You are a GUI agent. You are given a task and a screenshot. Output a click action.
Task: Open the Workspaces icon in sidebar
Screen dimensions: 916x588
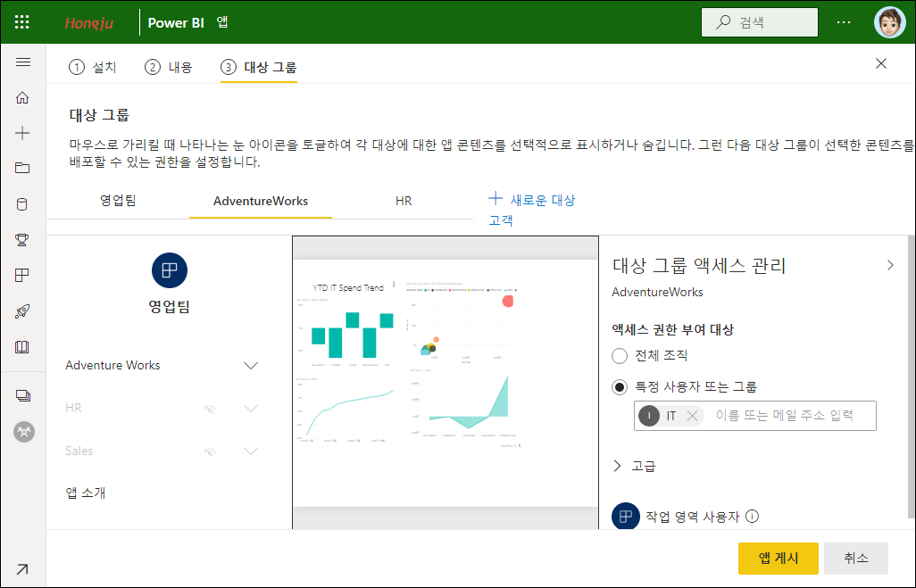click(23, 396)
